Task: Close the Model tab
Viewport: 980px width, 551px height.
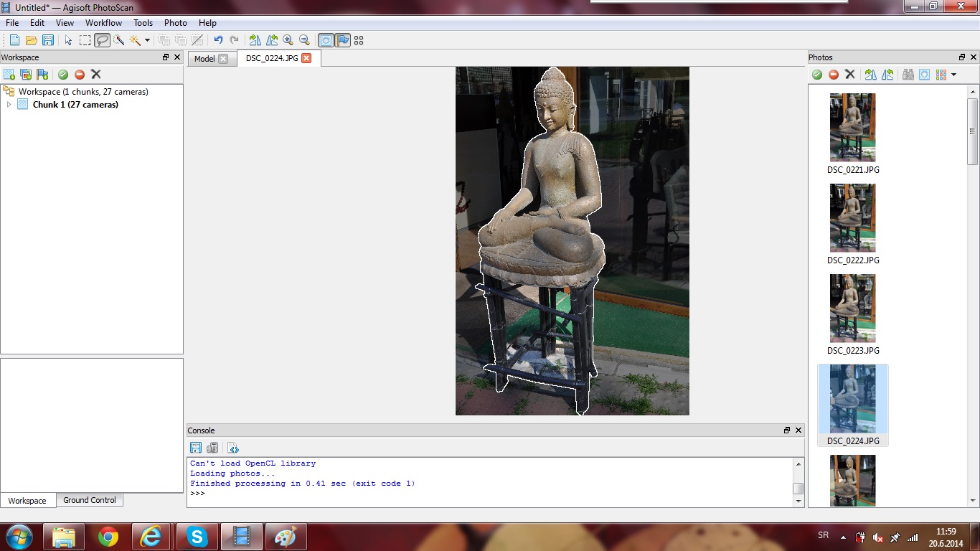Action: (223, 59)
